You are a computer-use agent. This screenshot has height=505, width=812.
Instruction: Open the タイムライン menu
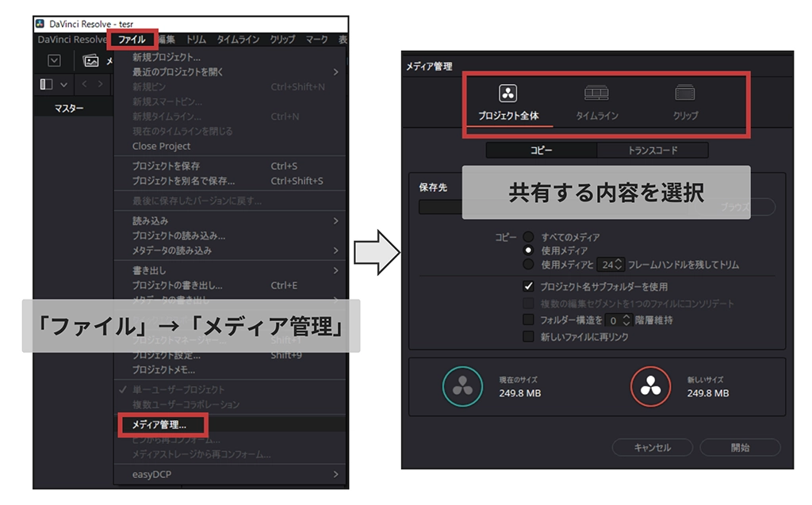[x=238, y=40]
